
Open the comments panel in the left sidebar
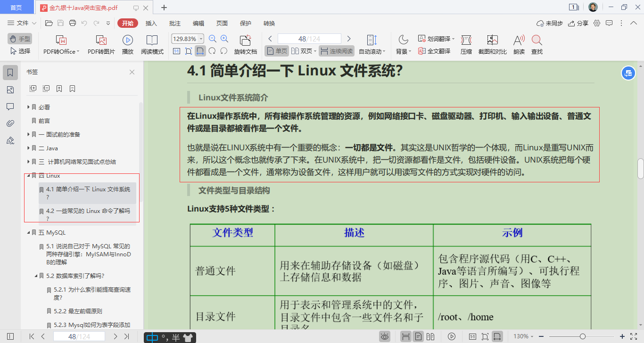[x=10, y=106]
